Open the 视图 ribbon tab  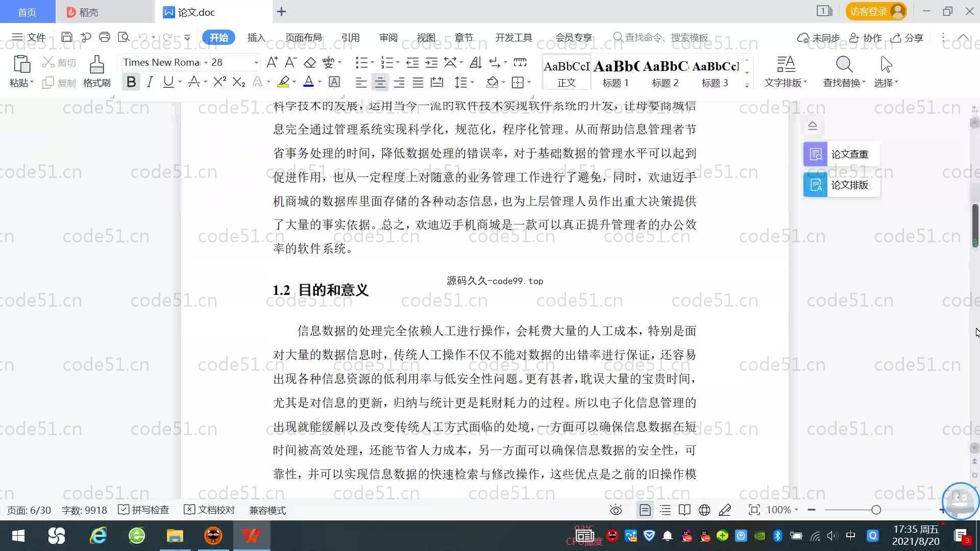[426, 37]
